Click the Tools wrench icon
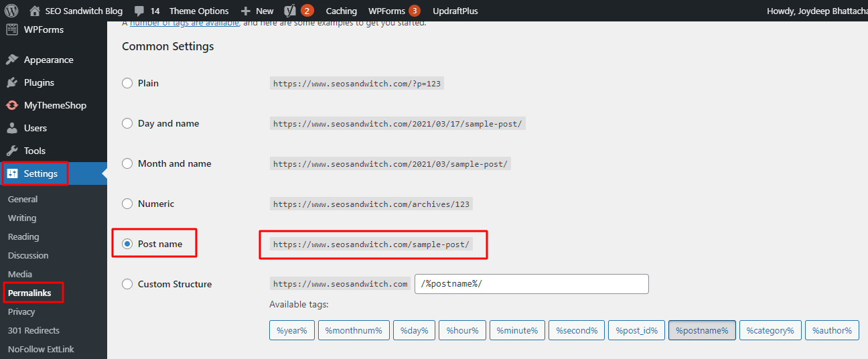Image resolution: width=868 pixels, height=359 pixels. click(12, 151)
